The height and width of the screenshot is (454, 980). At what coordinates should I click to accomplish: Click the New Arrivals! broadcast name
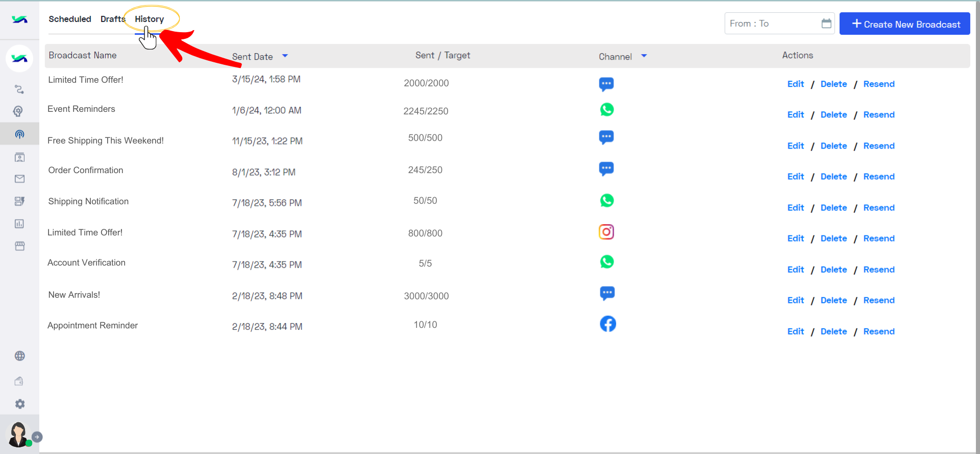click(74, 295)
